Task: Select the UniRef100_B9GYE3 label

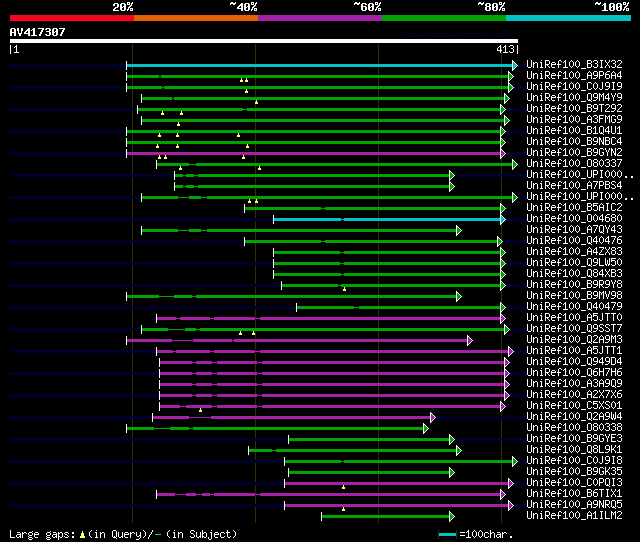Action: click(574, 439)
